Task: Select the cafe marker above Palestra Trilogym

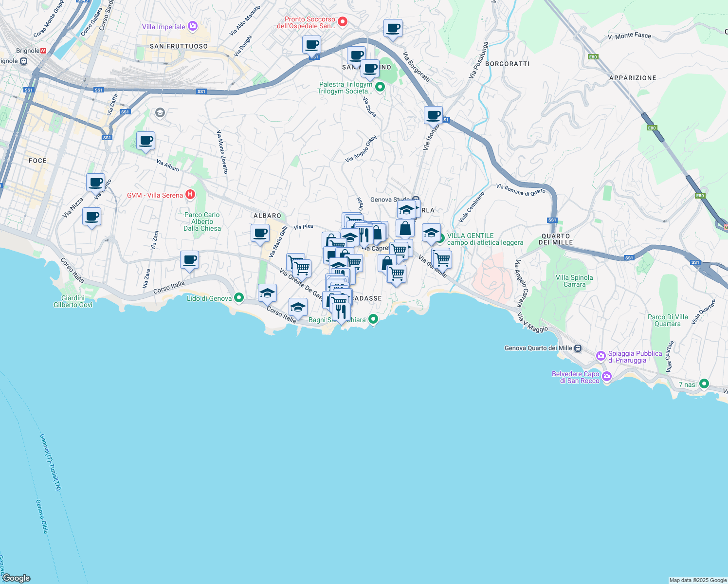Action: click(370, 69)
